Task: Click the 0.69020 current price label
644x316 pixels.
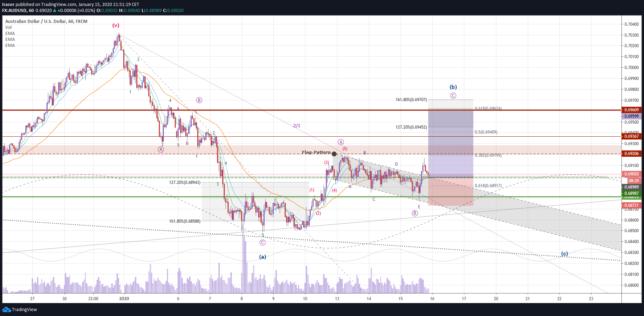Action: 632,174
